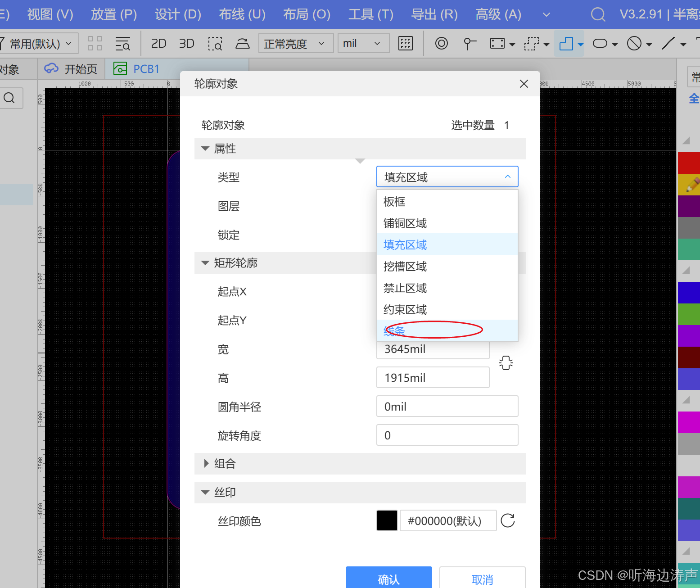Open the 类型 combo box showing 填充区域
The image size is (700, 588).
click(447, 176)
